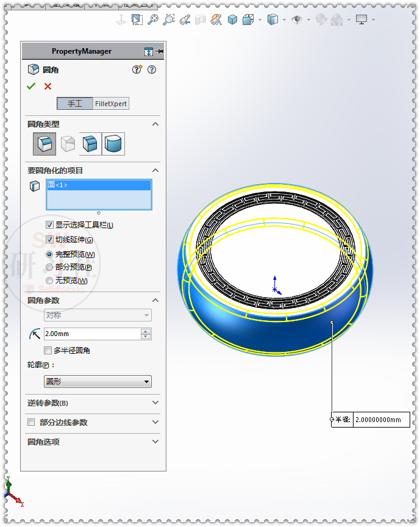Image resolution: width=420 pixels, height=527 pixels.
Task: Enable 多半径圆角 checkbox
Action: click(x=48, y=351)
